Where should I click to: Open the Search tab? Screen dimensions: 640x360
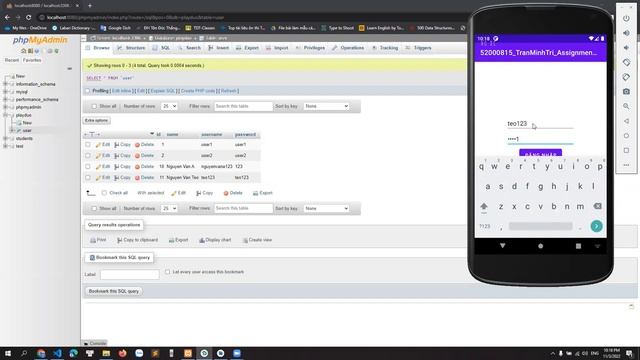(x=189, y=48)
